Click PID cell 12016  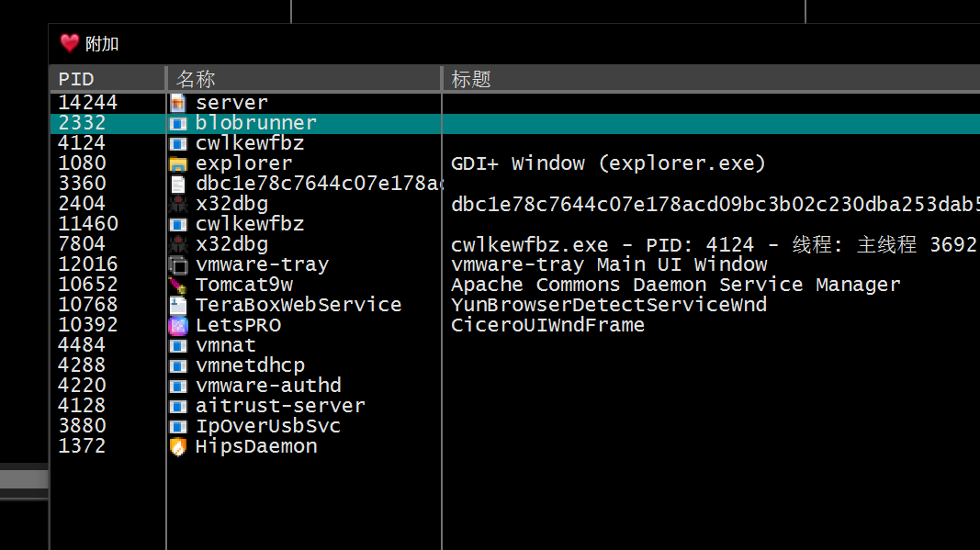pos(88,264)
